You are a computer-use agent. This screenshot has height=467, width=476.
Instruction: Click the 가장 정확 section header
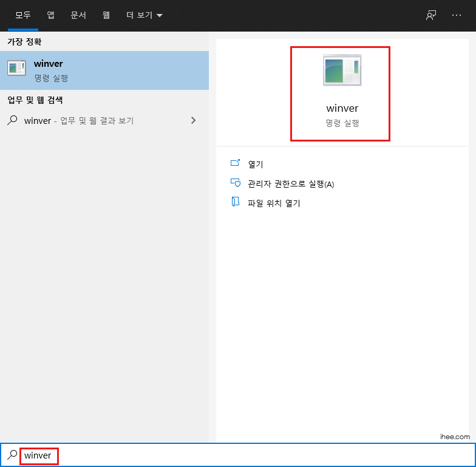tap(24, 41)
